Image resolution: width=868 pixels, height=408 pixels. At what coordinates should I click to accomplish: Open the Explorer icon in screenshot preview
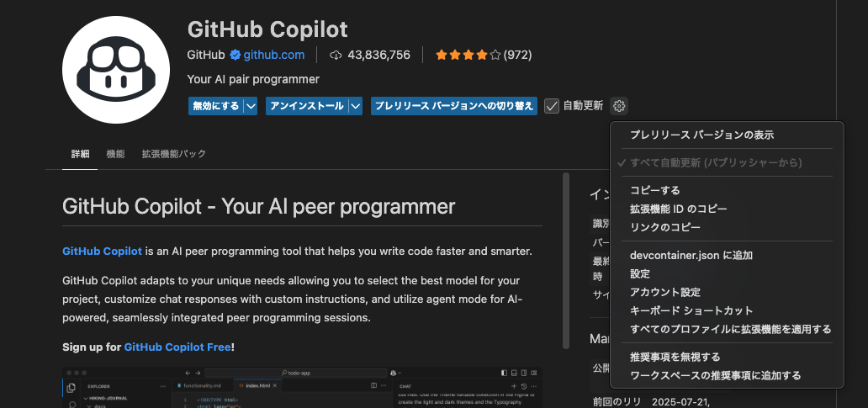tap(71, 388)
